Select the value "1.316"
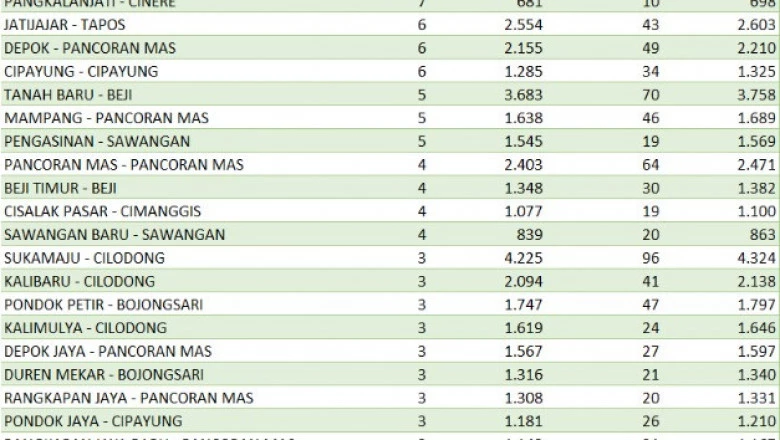The width and height of the screenshot is (780, 440). 523,374
